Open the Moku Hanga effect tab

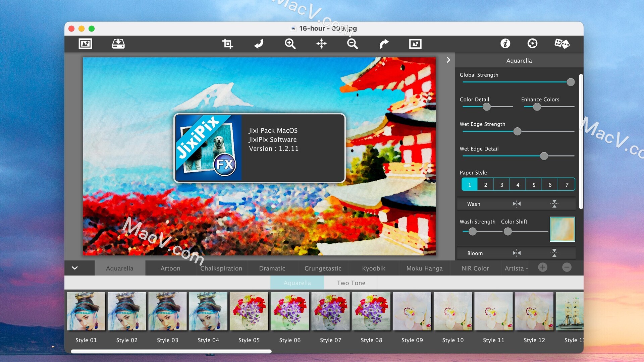point(425,268)
